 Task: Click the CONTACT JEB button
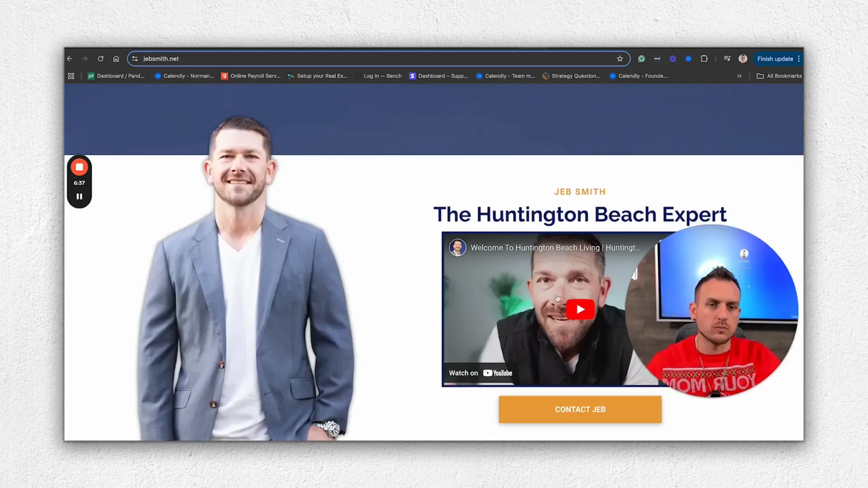tap(580, 409)
